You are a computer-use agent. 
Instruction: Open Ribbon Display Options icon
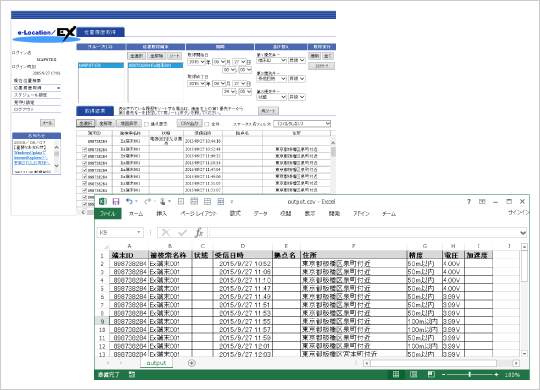click(482, 202)
